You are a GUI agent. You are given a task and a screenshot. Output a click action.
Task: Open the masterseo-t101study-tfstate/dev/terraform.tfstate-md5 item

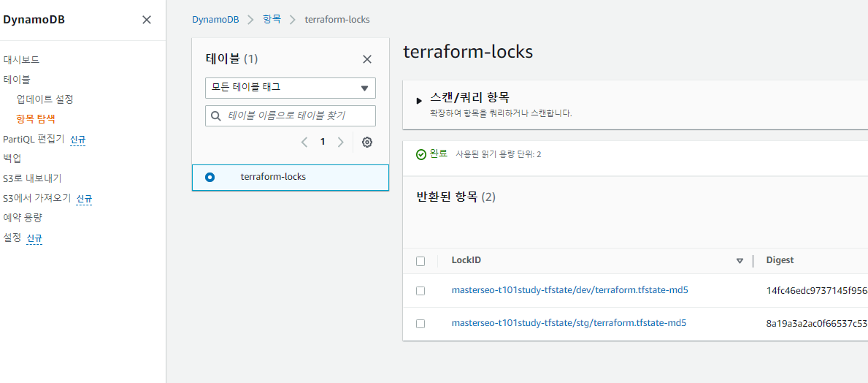569,290
